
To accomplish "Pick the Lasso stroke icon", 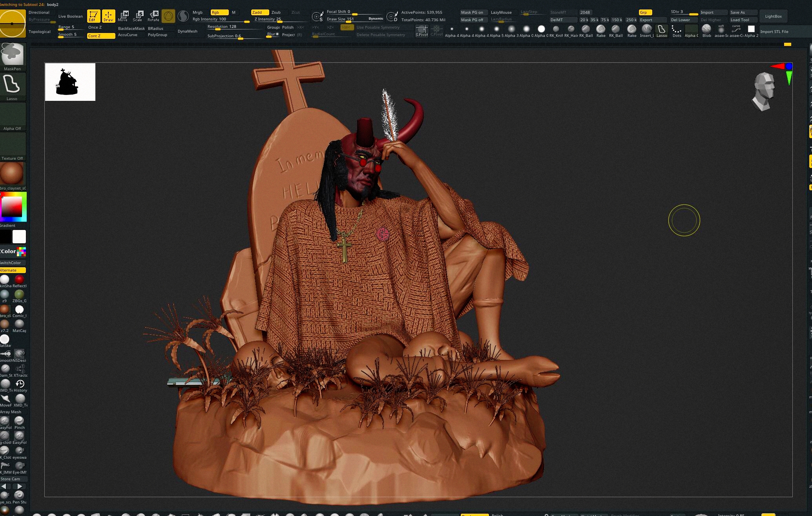I will click(13, 87).
